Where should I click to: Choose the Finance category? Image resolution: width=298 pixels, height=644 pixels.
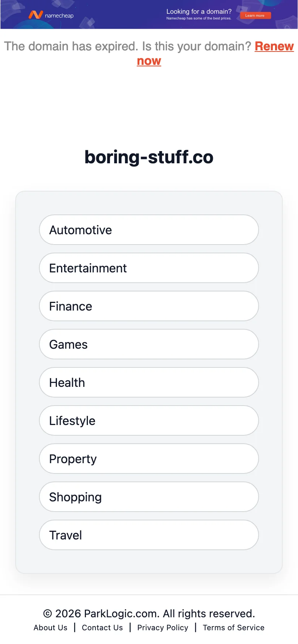(x=149, y=306)
